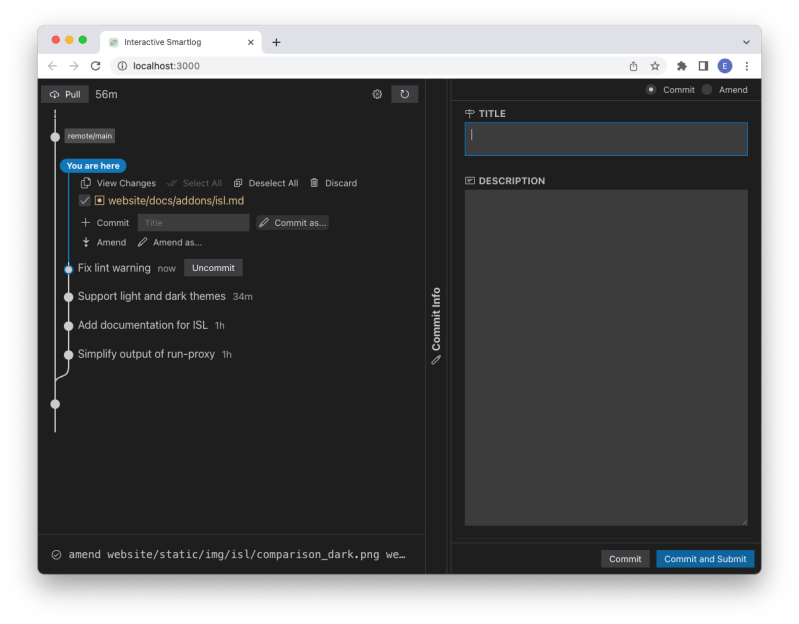Click the Pull button
The height and width of the screenshot is (624, 799).
click(x=65, y=94)
